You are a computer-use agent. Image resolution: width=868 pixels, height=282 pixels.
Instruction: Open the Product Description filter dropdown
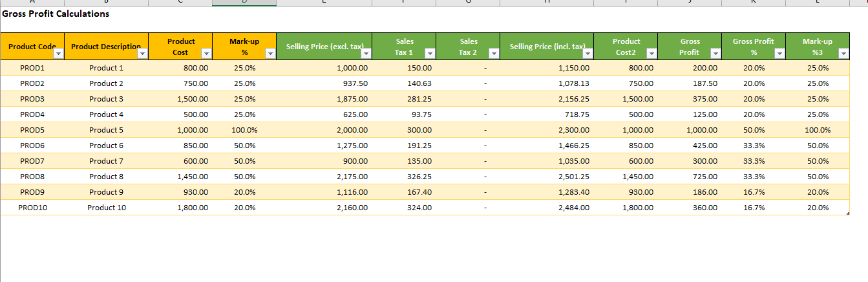tap(142, 54)
